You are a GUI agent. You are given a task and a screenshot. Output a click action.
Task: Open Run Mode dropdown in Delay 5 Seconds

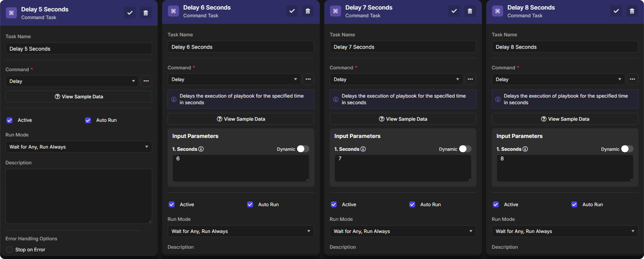pyautogui.click(x=79, y=147)
